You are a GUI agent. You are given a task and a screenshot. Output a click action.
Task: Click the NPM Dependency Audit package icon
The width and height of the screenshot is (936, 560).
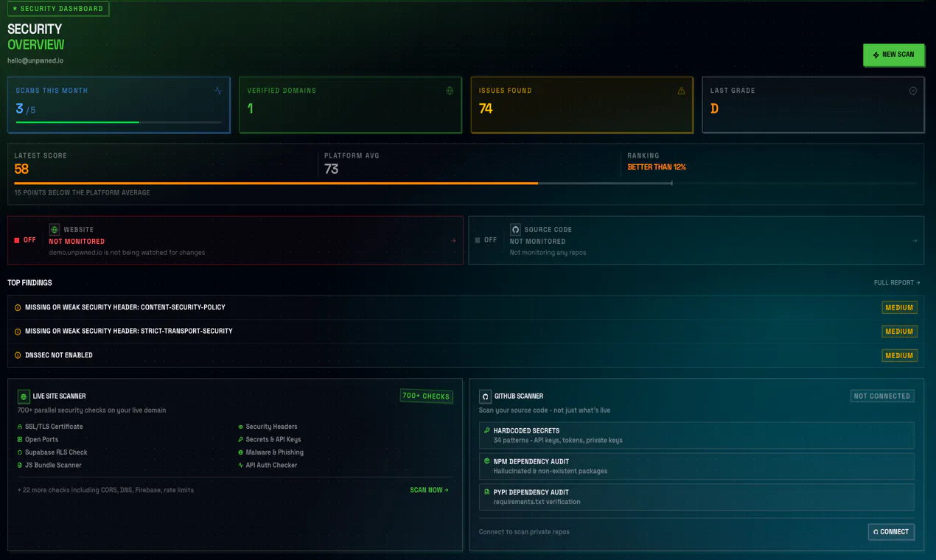coord(486,461)
